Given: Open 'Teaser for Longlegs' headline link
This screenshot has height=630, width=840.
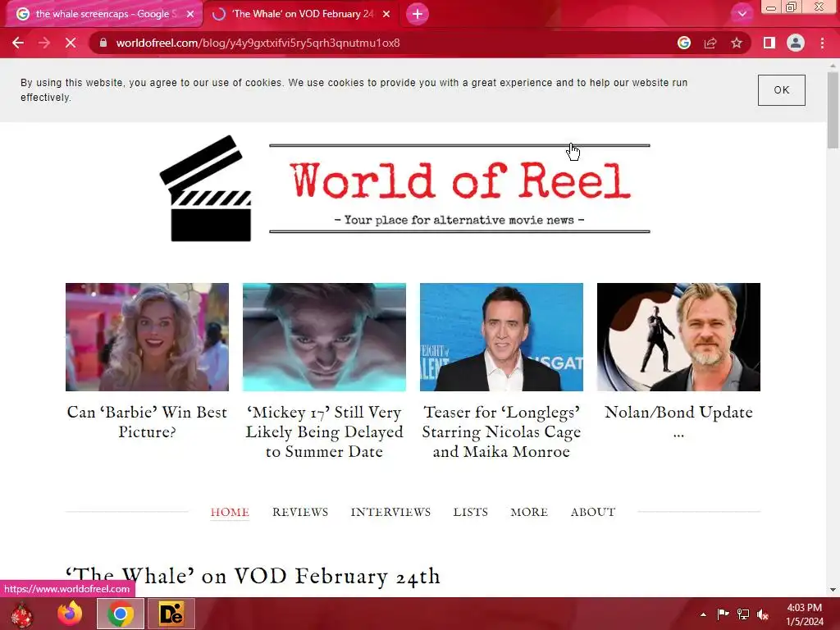Looking at the screenshot, I should [x=501, y=431].
